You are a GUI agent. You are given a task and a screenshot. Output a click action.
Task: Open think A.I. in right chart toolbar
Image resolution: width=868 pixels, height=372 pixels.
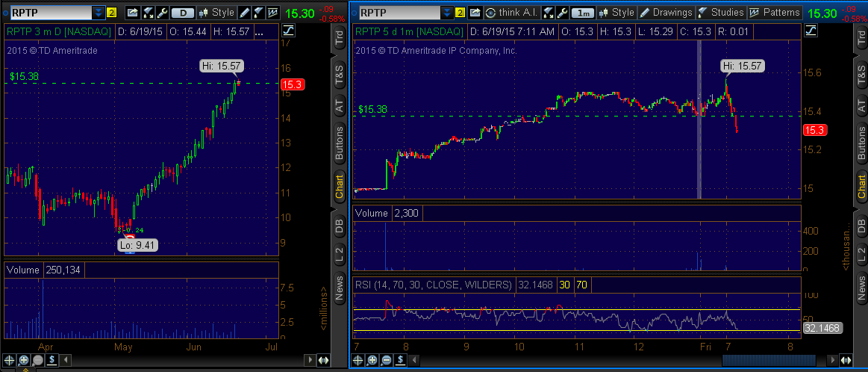point(511,12)
